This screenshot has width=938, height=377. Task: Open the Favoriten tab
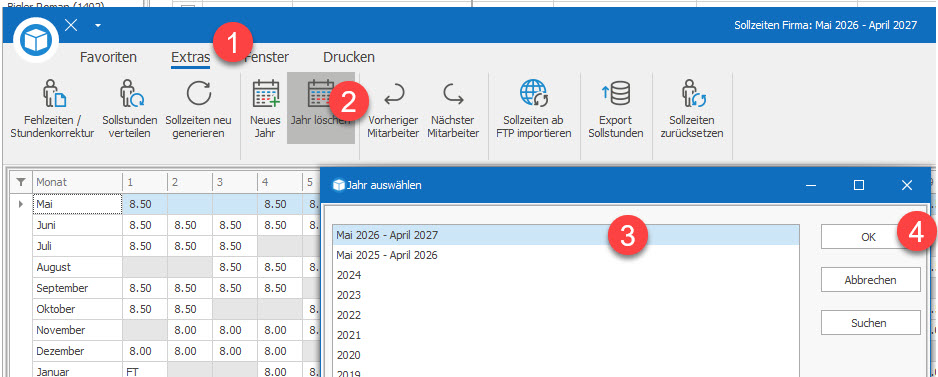point(108,57)
